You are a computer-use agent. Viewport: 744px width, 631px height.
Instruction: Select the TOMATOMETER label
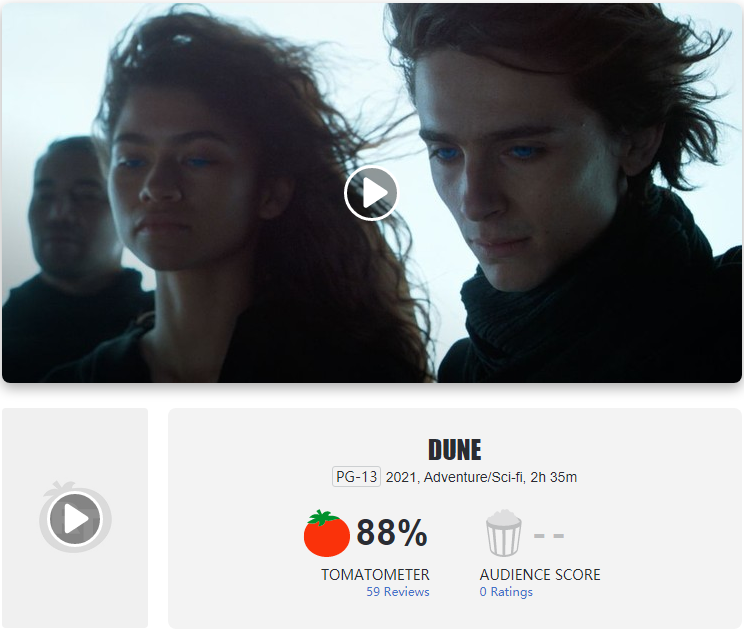click(375, 575)
